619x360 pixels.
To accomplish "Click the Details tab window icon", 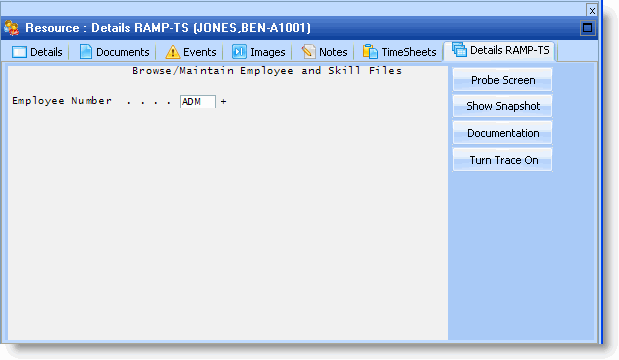I will tap(19, 52).
